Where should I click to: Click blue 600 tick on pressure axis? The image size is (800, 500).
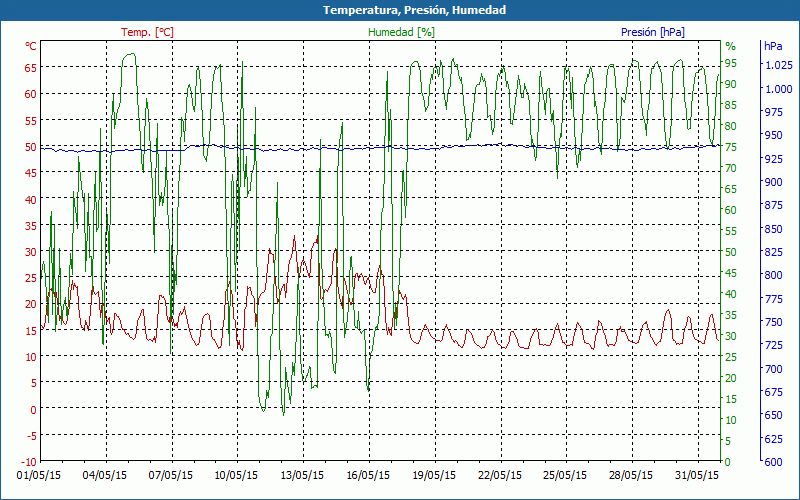pos(773,462)
